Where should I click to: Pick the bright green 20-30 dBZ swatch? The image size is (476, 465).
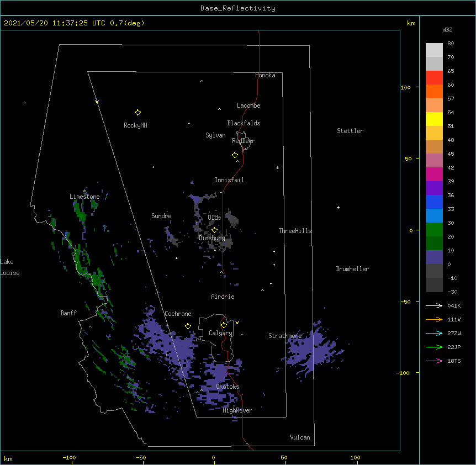[434, 230]
